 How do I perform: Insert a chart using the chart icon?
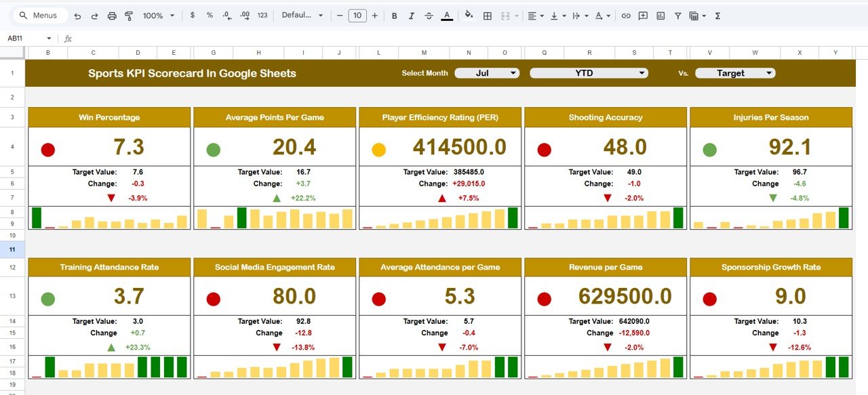click(660, 15)
